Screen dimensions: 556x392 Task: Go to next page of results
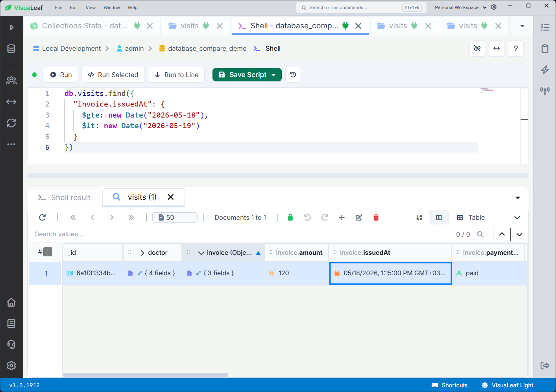112,217
